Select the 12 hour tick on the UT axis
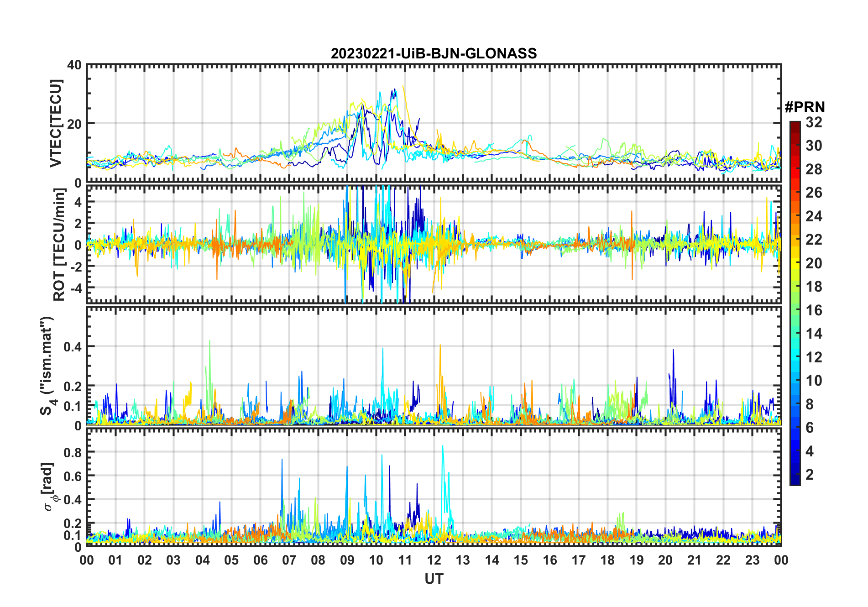 pos(434,560)
